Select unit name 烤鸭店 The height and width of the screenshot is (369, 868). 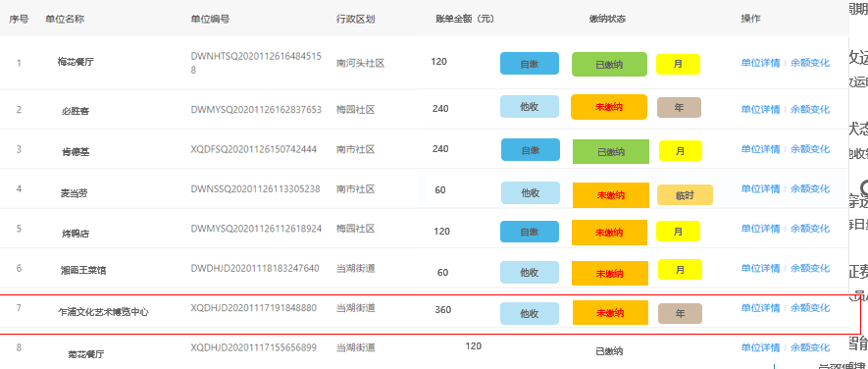click(76, 234)
